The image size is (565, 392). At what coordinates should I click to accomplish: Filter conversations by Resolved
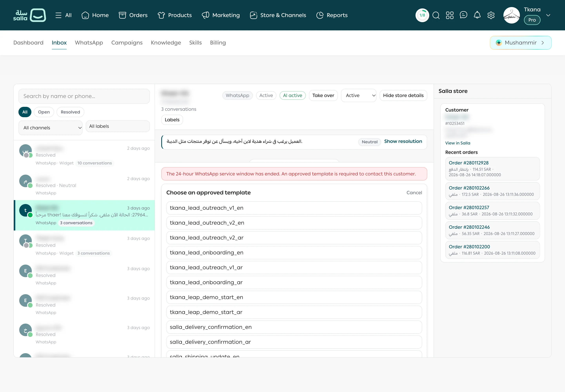(70, 112)
